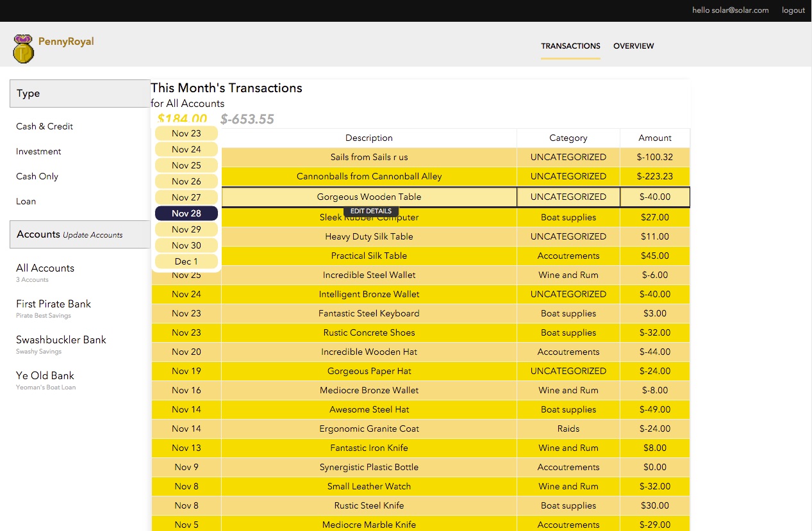The image size is (812, 531).
Task: Select the Ye Old Bank account
Action: [46, 376]
